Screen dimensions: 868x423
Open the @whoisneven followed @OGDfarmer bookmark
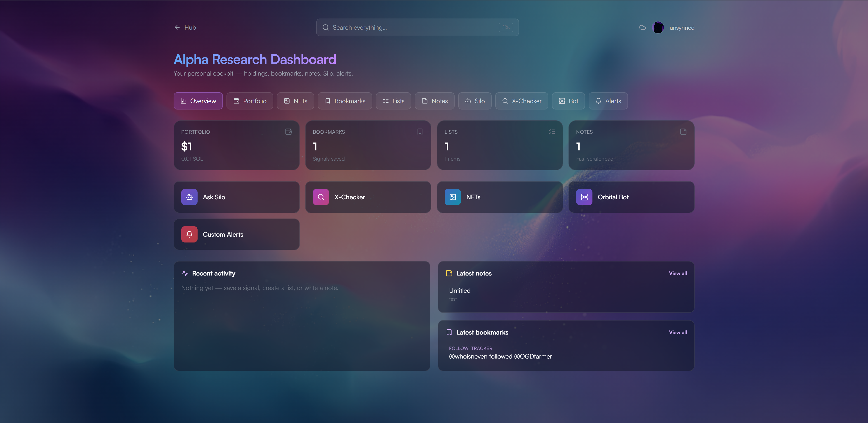point(566,352)
